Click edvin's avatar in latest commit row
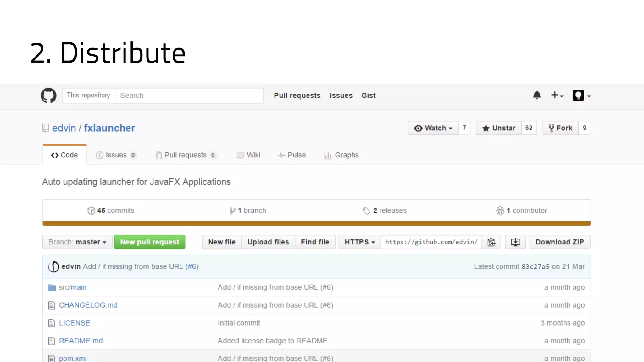This screenshot has width=644, height=362. [54, 267]
